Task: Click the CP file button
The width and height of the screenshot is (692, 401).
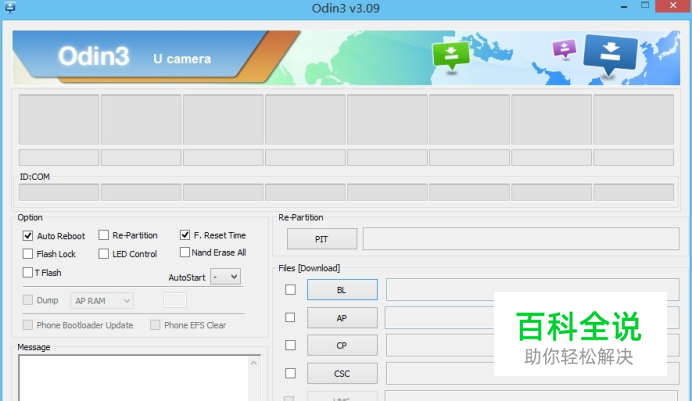Action: click(x=342, y=345)
